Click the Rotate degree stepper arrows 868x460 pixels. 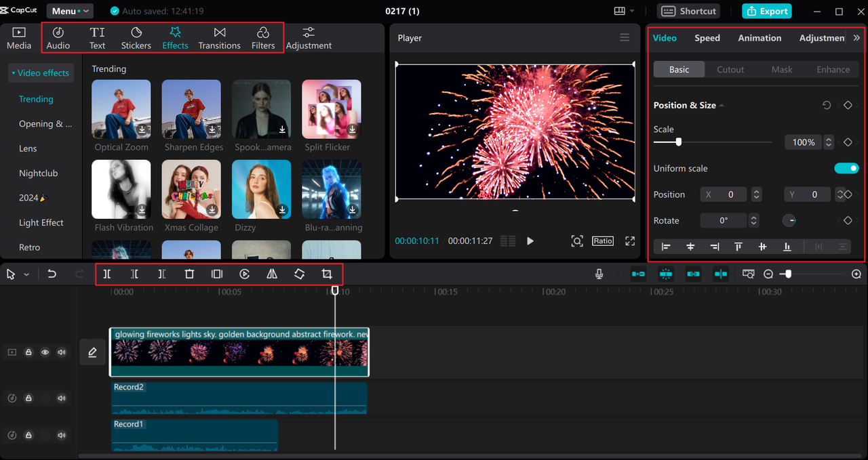tap(753, 221)
